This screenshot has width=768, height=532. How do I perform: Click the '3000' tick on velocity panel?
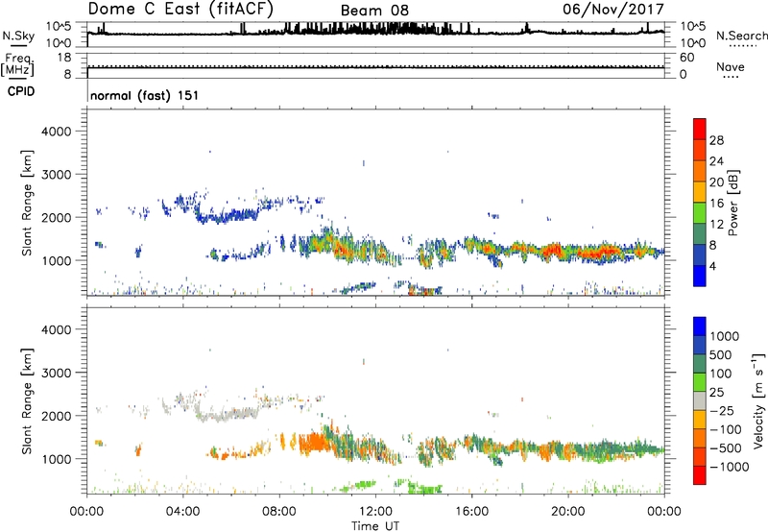pos(56,373)
